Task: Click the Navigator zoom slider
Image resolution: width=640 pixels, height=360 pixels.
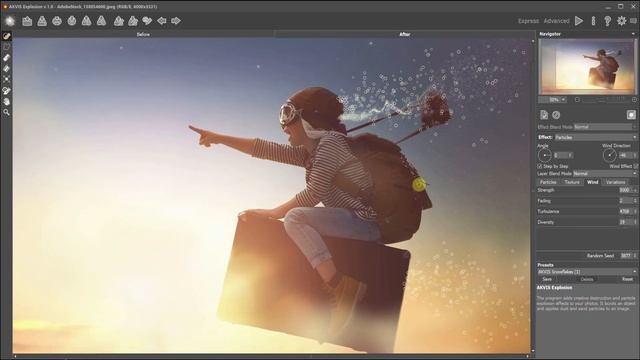Action: (x=606, y=100)
